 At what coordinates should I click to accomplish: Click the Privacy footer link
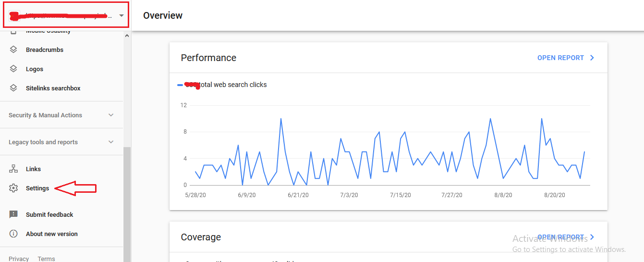19,259
